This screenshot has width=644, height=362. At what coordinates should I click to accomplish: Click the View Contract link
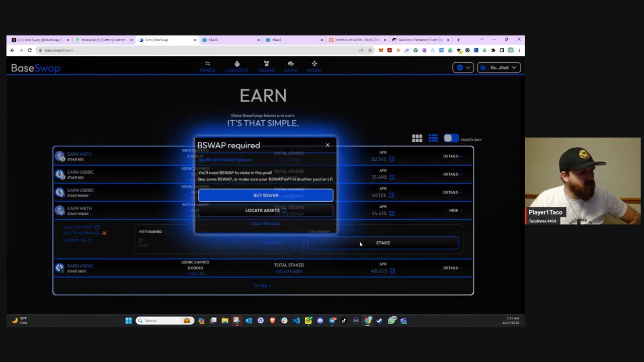click(81, 227)
